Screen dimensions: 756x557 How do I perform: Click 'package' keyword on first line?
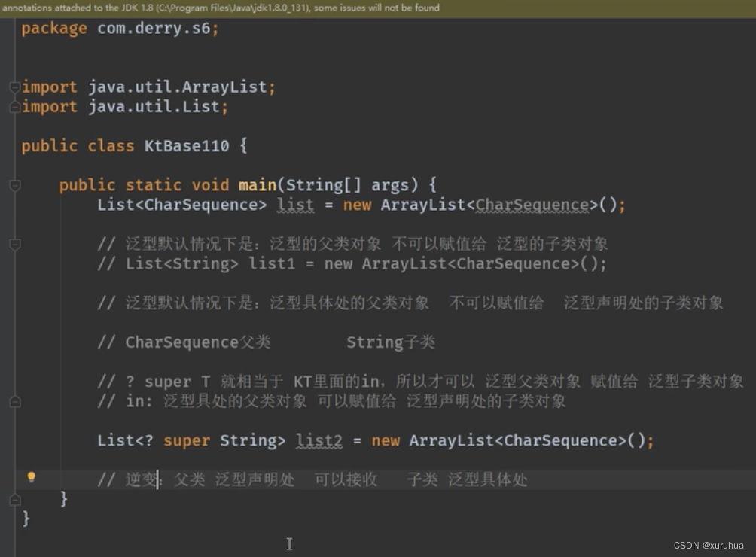(54, 29)
